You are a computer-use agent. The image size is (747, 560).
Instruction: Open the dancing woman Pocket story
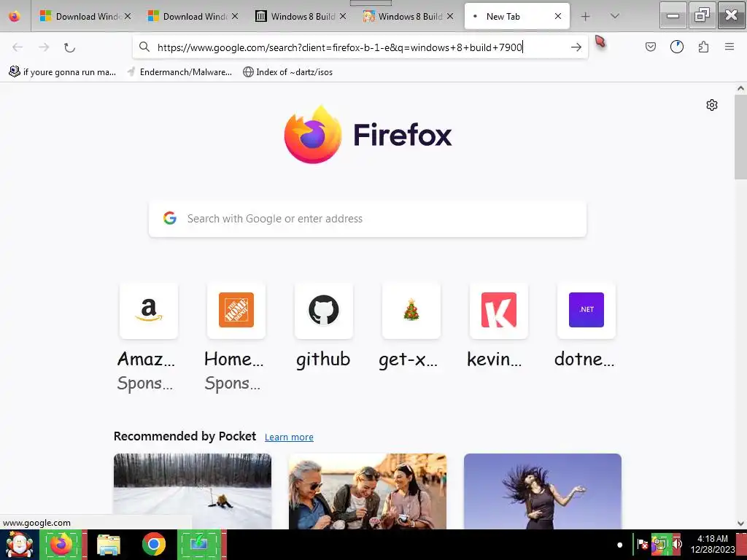pos(543,491)
